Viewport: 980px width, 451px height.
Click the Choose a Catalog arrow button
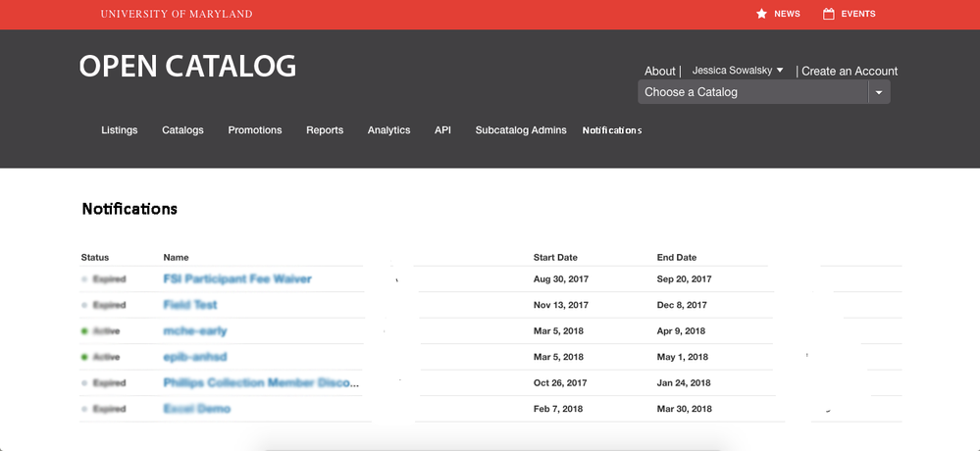coord(879,92)
